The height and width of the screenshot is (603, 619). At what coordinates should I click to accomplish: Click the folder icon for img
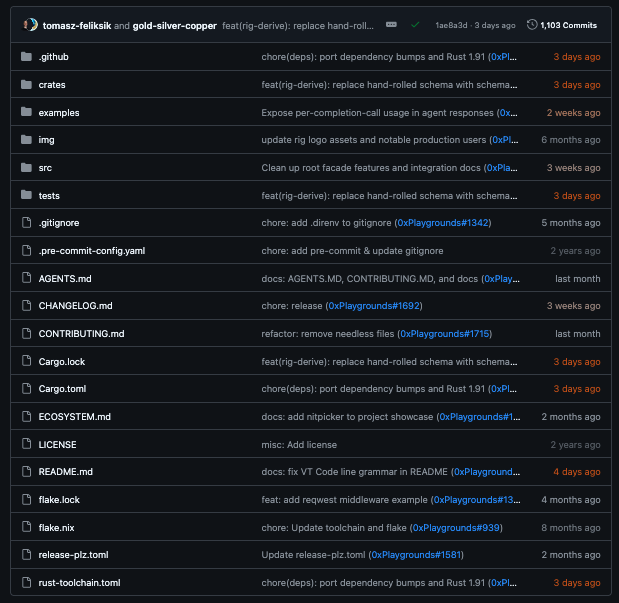[x=26, y=140]
